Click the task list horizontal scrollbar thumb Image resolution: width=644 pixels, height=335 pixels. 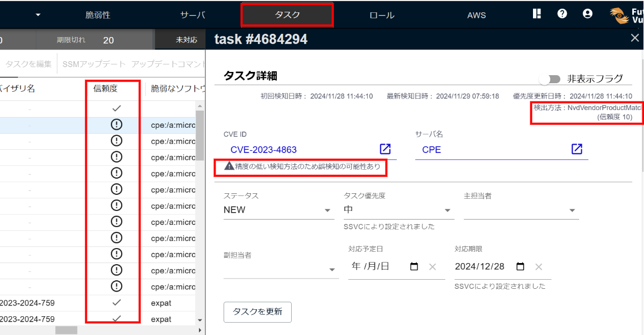point(66,330)
